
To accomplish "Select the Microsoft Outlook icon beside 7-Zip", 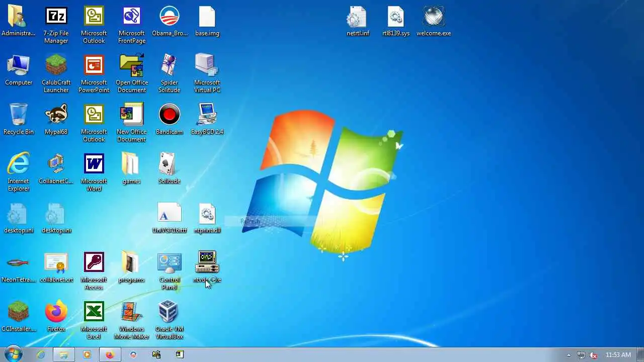I will point(94,25).
